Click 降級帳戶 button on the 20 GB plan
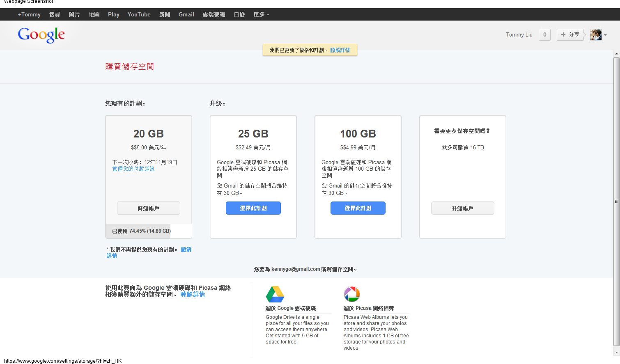This screenshot has width=620, height=364. click(x=149, y=208)
